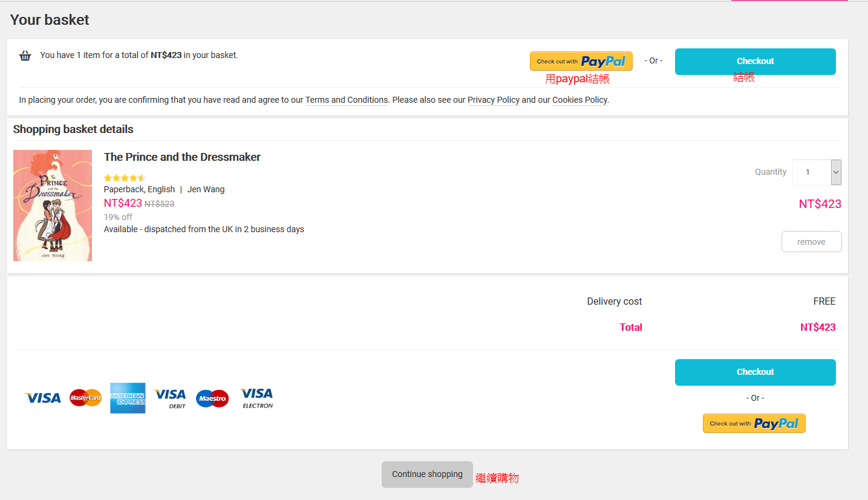Click Continue shopping button
The height and width of the screenshot is (500, 868).
427,475
